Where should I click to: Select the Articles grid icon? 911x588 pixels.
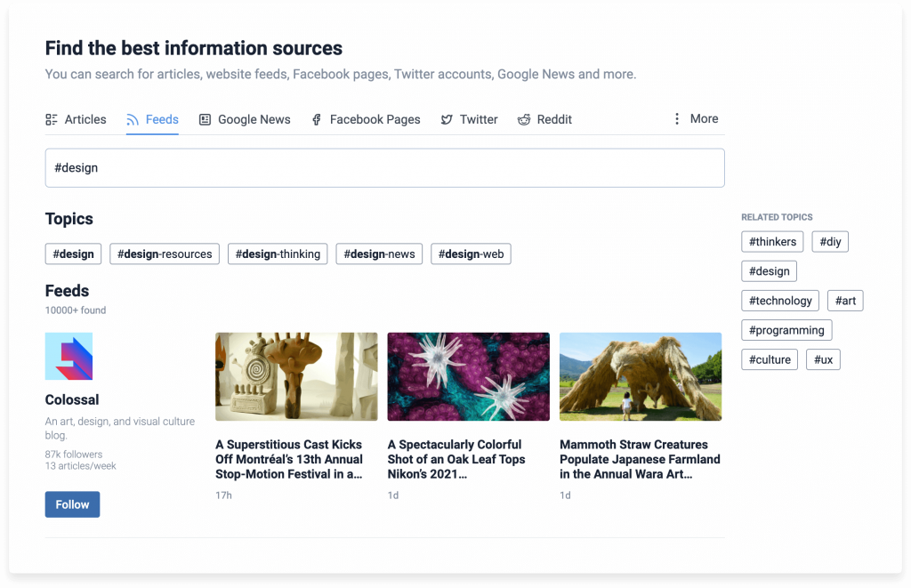tap(52, 118)
